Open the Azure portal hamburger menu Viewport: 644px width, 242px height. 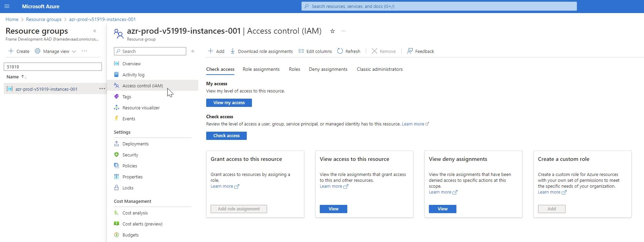click(x=7, y=6)
